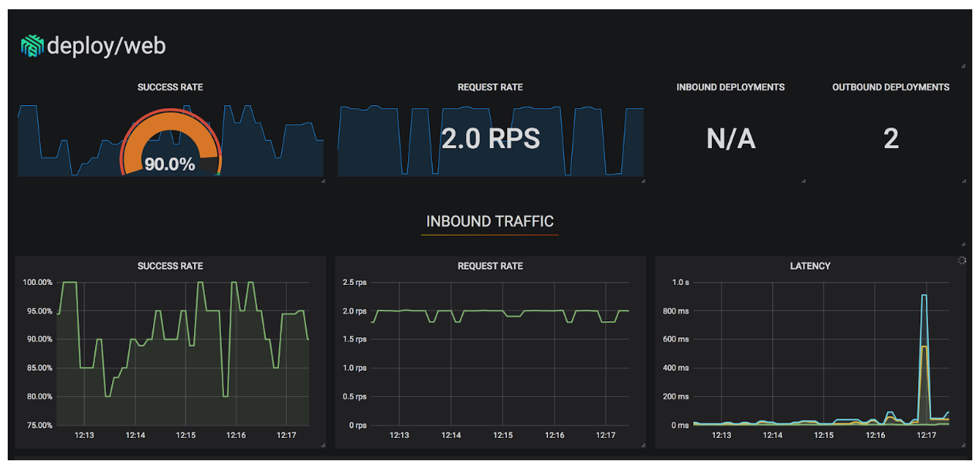
Task: Click the latency spike peak near 12:17
Action: (924, 296)
